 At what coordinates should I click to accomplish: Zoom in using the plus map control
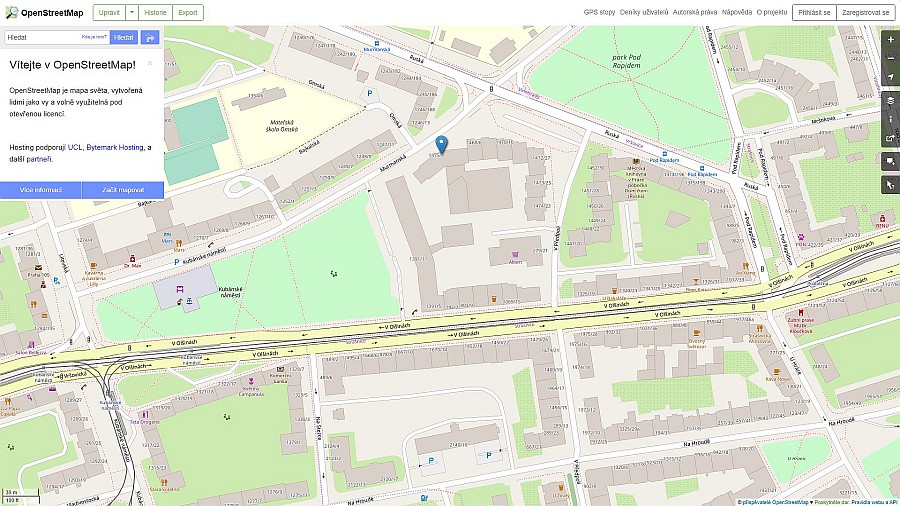click(890, 40)
